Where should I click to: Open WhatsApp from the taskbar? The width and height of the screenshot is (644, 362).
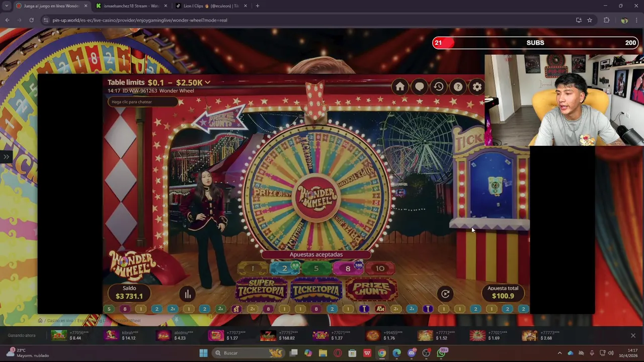[x=441, y=353]
